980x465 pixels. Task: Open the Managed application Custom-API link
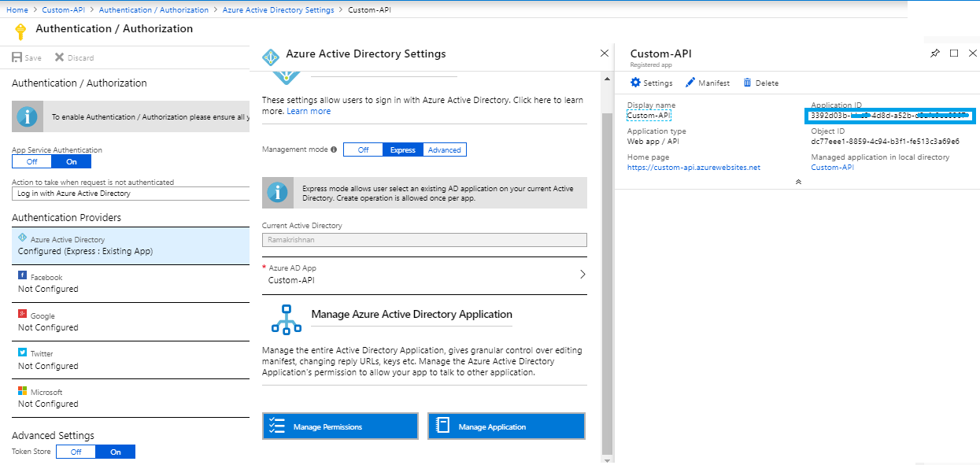pos(832,167)
